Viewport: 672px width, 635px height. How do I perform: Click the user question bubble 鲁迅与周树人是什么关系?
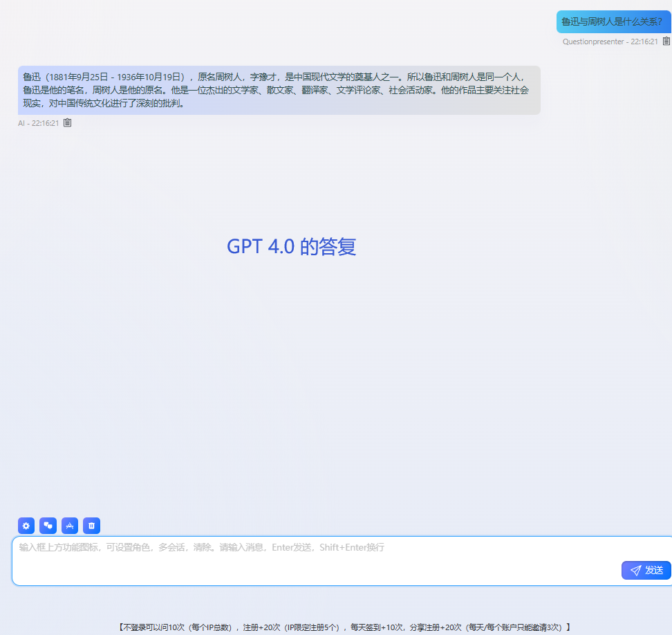point(614,22)
